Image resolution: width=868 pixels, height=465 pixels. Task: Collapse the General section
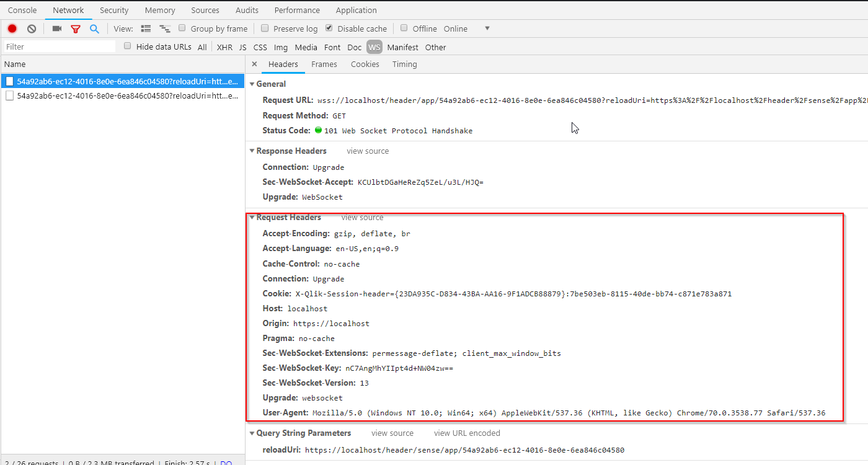pos(252,84)
